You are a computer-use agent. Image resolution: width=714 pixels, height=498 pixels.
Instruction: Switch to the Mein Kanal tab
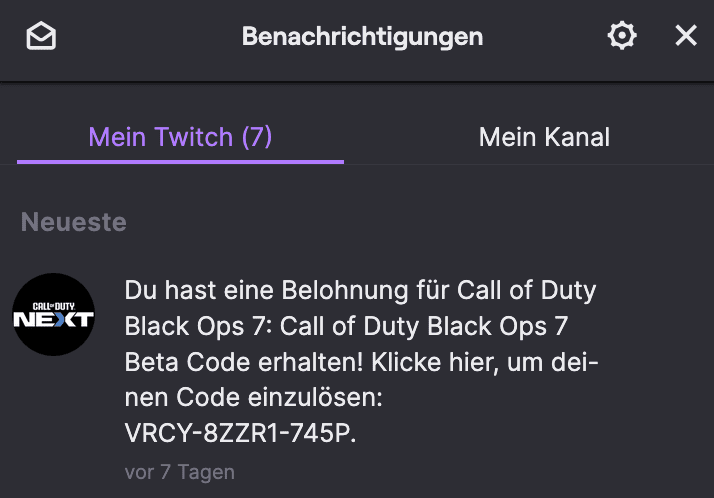tap(544, 137)
